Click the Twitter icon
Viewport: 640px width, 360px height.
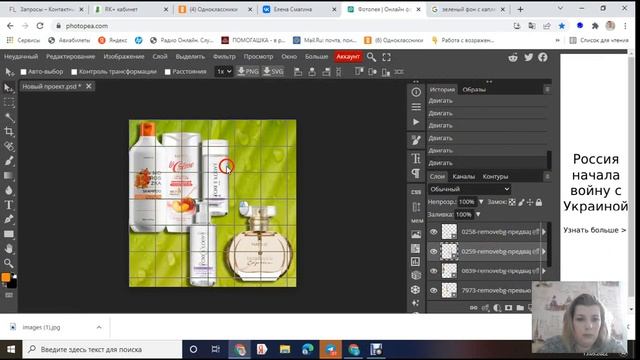[x=529, y=57]
